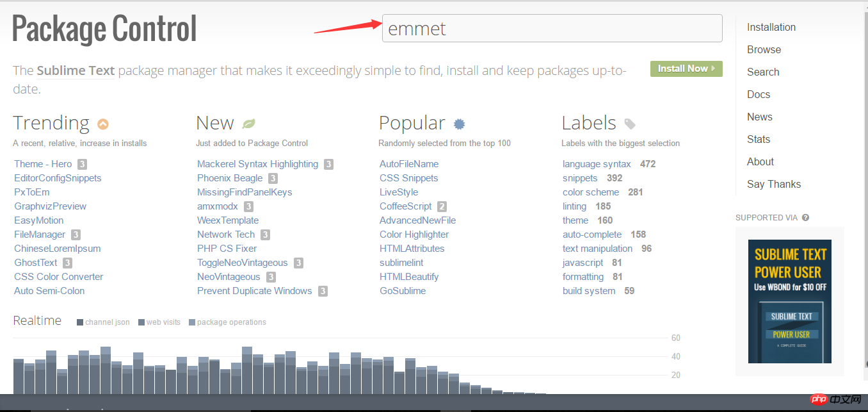This screenshot has height=412, width=868.
Task: Browse the color scheme label
Action: 591,192
